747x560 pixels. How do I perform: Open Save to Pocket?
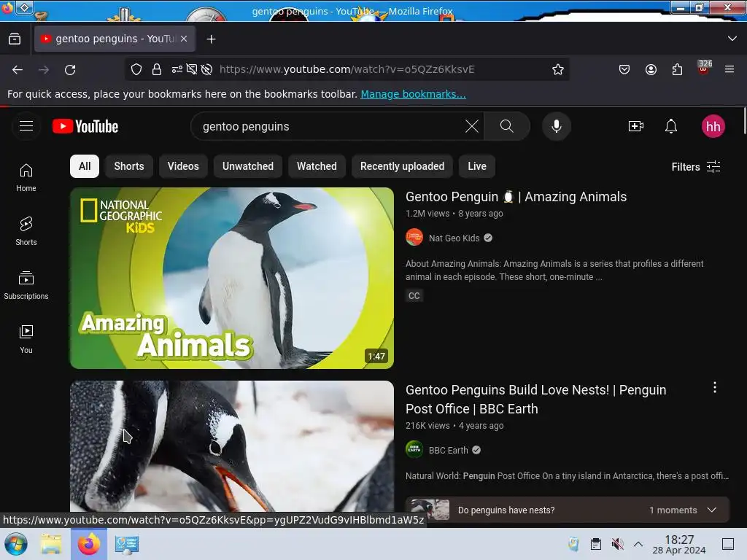click(x=624, y=69)
